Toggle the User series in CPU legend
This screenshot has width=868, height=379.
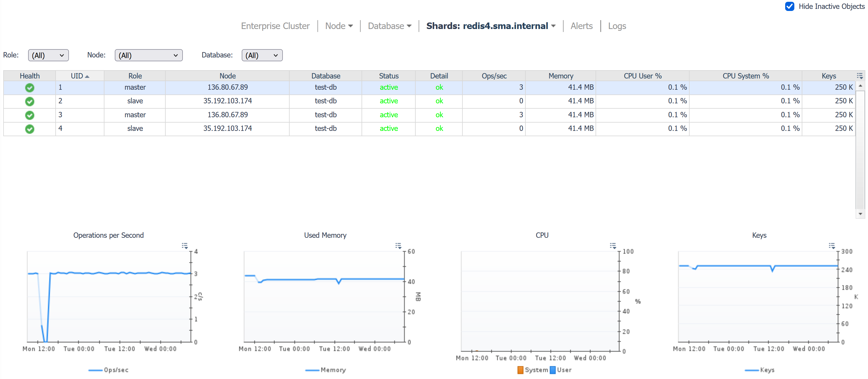pyautogui.click(x=561, y=370)
